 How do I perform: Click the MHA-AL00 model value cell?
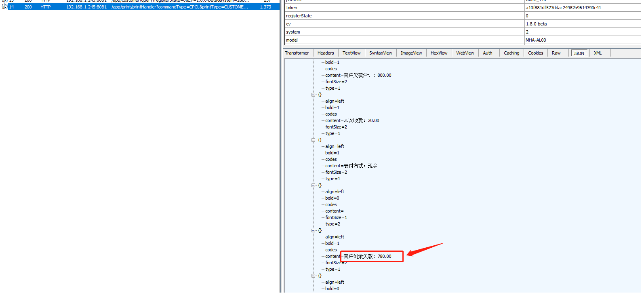point(582,40)
